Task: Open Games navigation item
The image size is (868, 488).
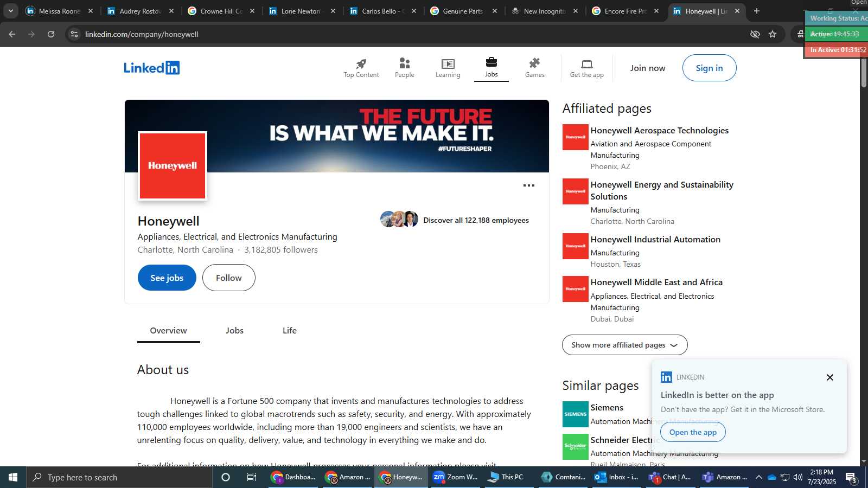Action: point(534,68)
